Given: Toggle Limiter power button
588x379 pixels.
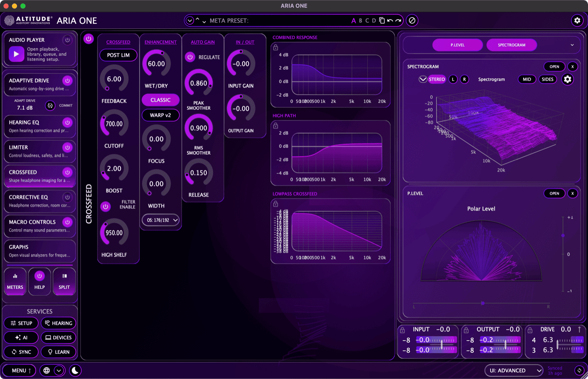Looking at the screenshot, I should pos(67,147).
